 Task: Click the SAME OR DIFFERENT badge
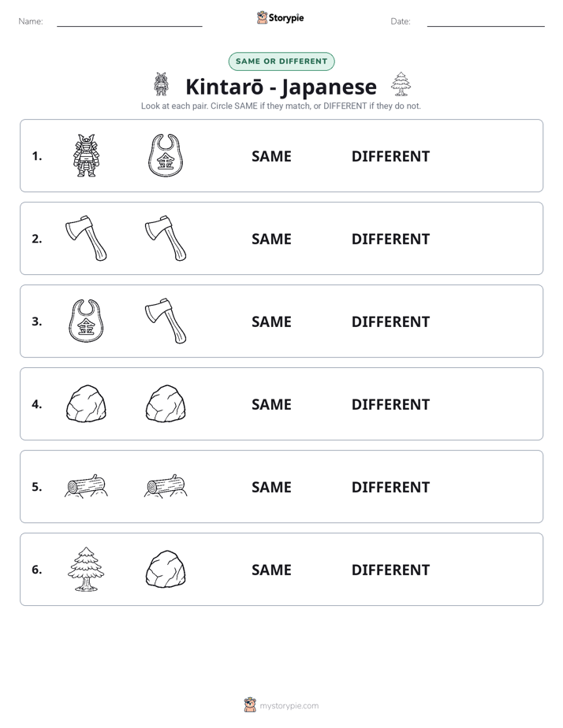(281, 61)
